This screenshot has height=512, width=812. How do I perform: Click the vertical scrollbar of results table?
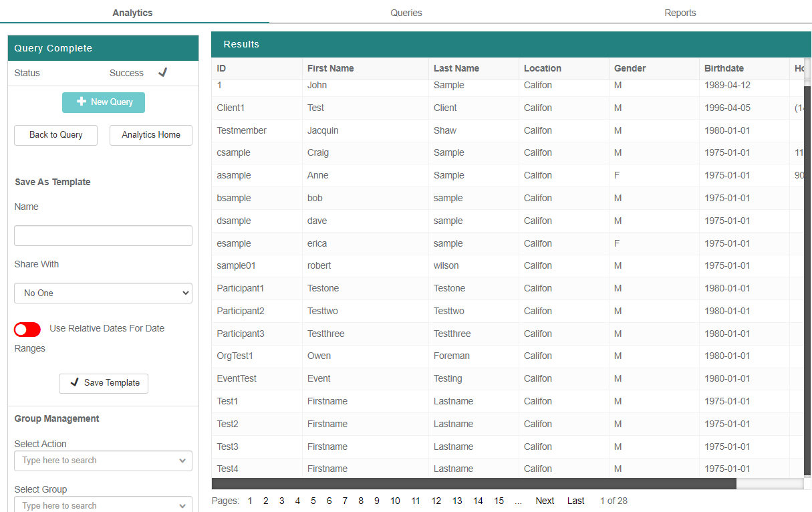pyautogui.click(x=807, y=267)
